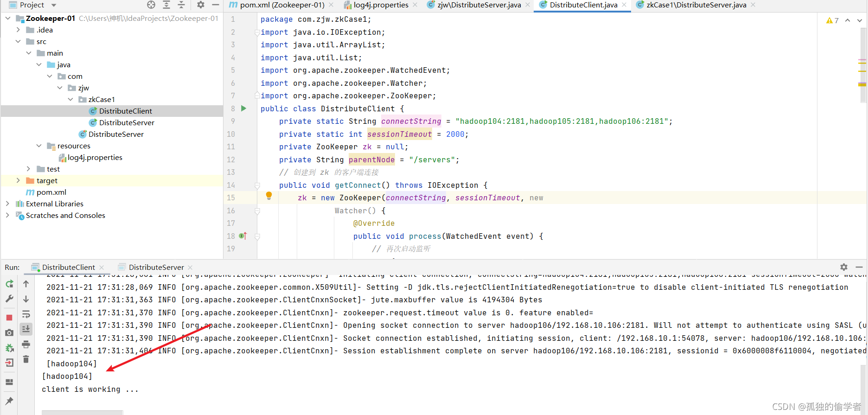Select DistributeClient in project tree
The width and height of the screenshot is (868, 415).
click(x=126, y=111)
